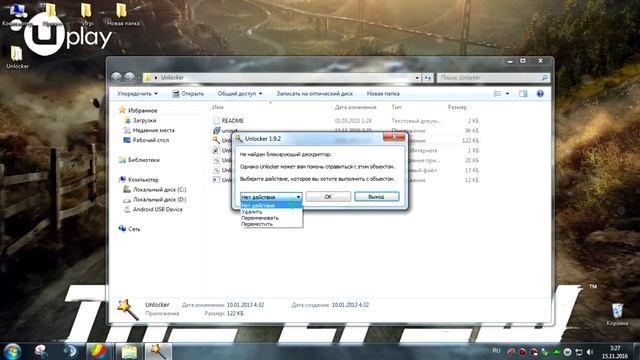This screenshot has width=640, height=360.
Task: Open the Unlocker folder on the desktop
Action: [x=17, y=57]
